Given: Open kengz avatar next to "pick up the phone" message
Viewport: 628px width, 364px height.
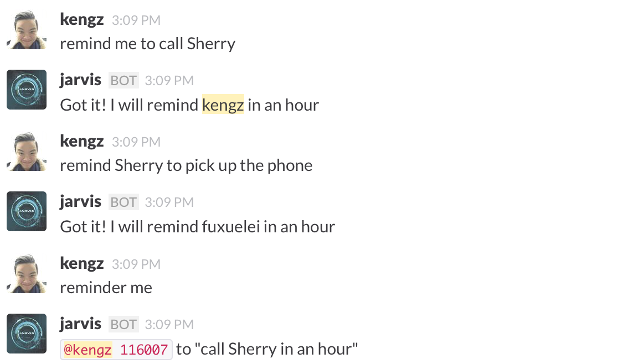Looking at the screenshot, I should click(x=27, y=151).
